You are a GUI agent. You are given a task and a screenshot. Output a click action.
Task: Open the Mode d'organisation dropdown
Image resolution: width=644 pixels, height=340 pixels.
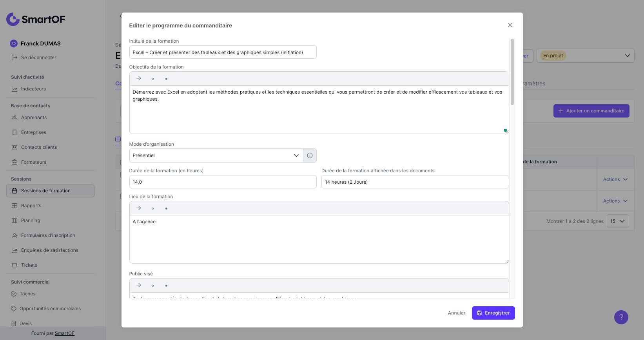click(216, 156)
